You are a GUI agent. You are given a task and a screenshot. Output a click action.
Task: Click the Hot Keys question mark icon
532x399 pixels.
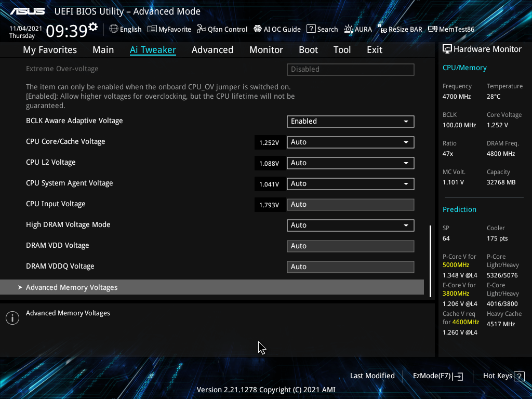(x=519, y=376)
